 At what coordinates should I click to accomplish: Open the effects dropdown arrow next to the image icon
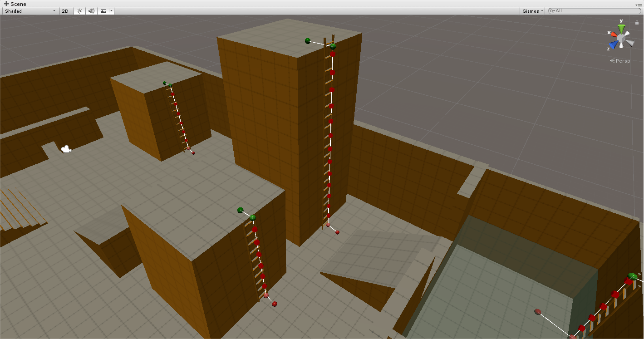tap(111, 11)
